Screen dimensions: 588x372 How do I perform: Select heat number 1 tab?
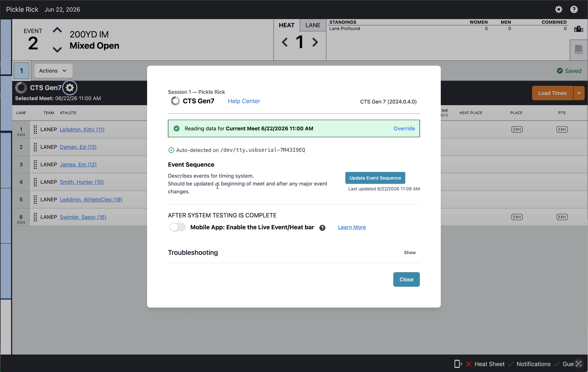pyautogui.click(x=21, y=71)
